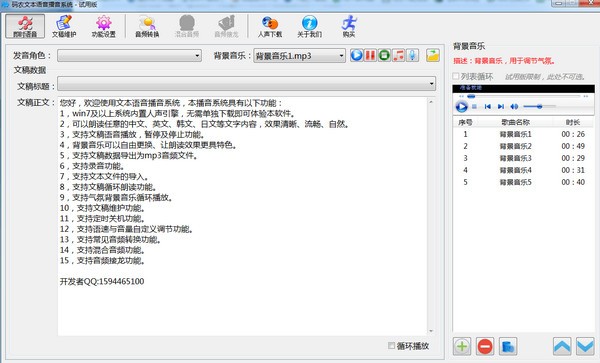Mute the media player speaker
The width and height of the screenshot is (600, 363).
[x=514, y=107]
